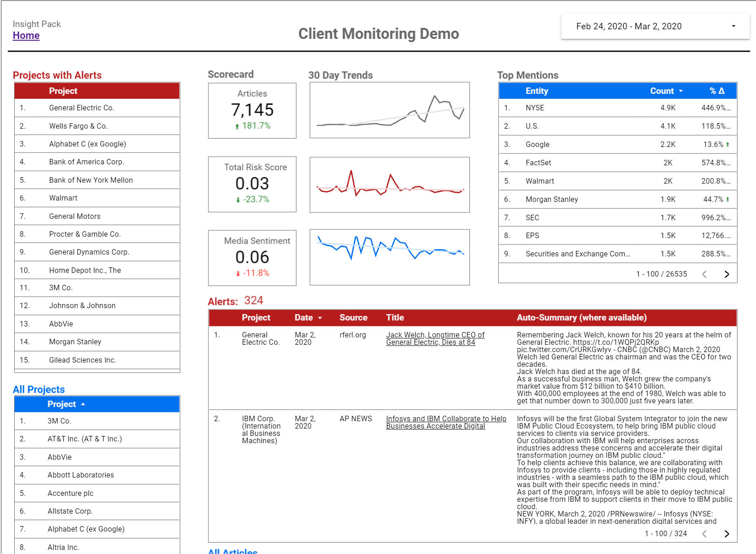Open the Home link under Insight Pack
The height and width of the screenshot is (554, 756).
click(x=26, y=36)
